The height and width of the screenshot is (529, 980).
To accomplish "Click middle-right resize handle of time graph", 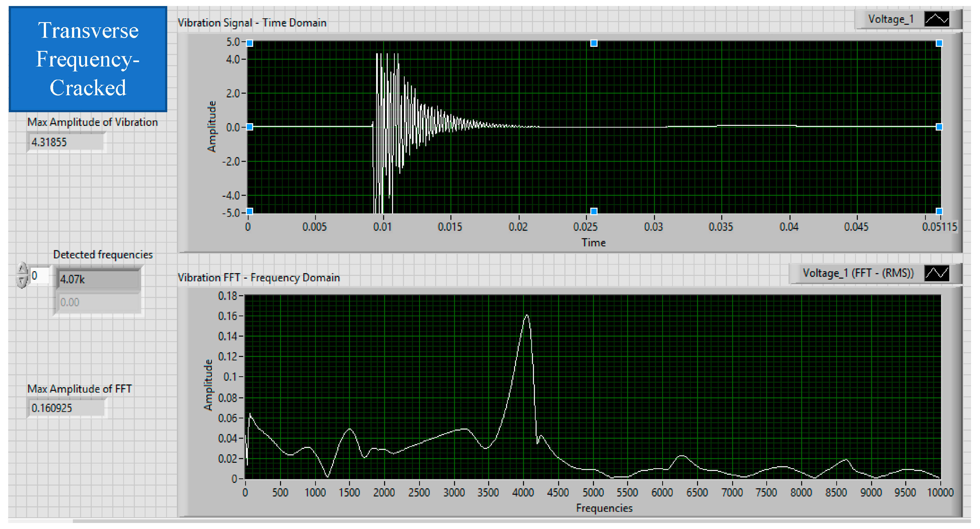I will [939, 127].
